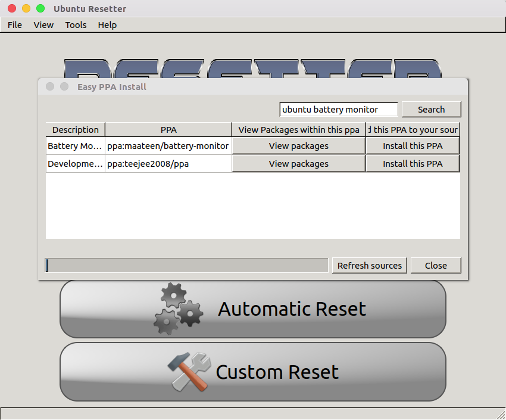Select the Description column header
The width and height of the screenshot is (506, 420).
(x=76, y=130)
